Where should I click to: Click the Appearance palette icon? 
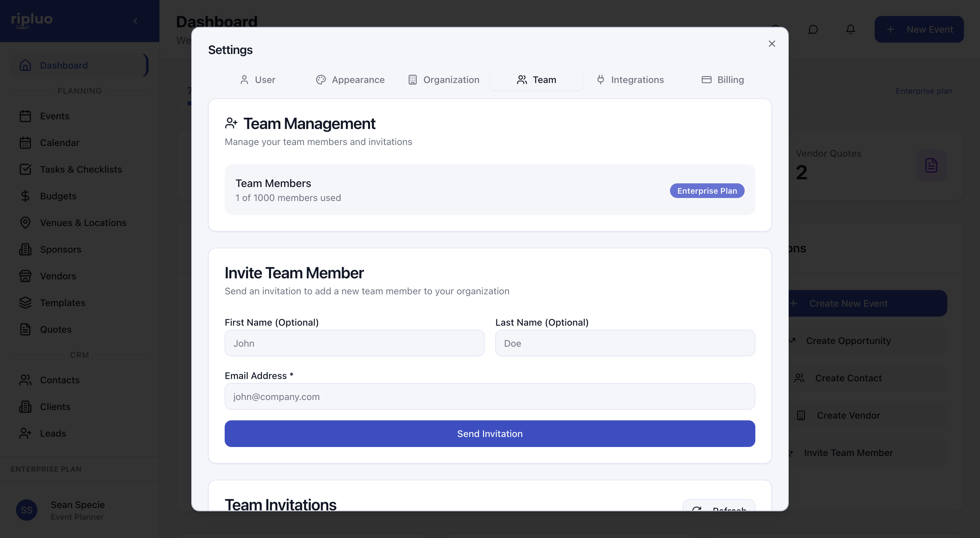(x=321, y=80)
